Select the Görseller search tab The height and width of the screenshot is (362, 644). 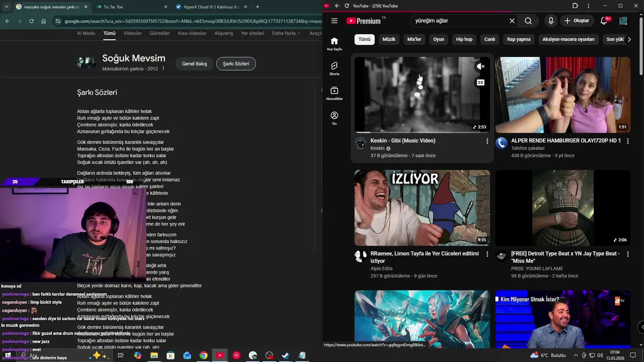pyautogui.click(x=159, y=33)
